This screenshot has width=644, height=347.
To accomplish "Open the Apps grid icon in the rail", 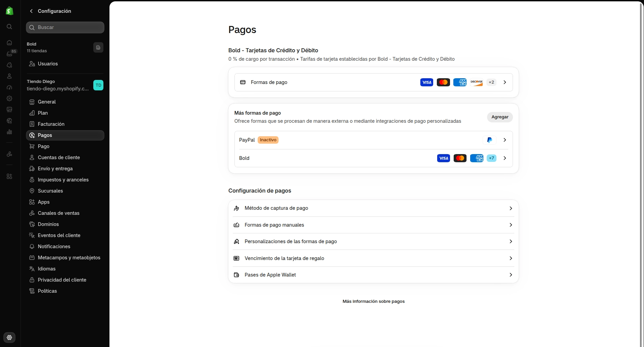I will (9, 176).
